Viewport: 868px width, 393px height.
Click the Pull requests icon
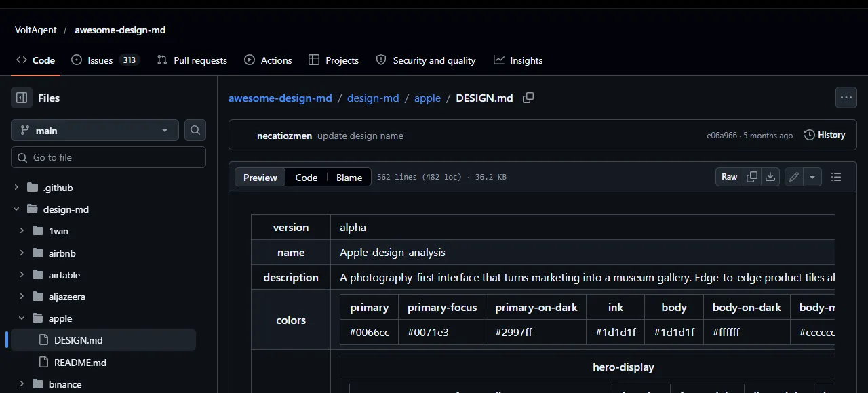pos(162,60)
